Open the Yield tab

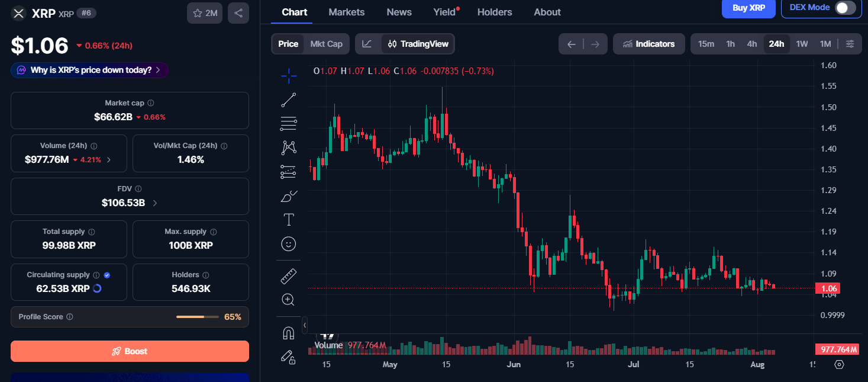click(x=445, y=12)
